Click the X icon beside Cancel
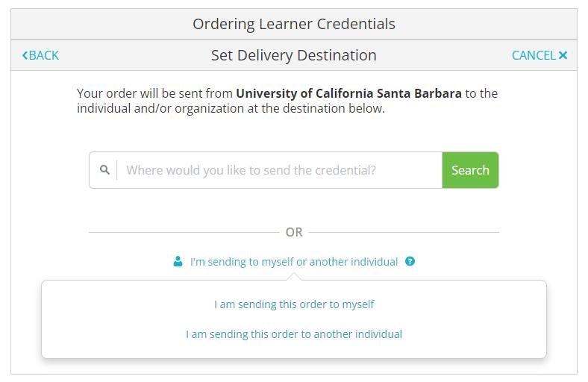This screenshot has width=588, height=382. [563, 55]
